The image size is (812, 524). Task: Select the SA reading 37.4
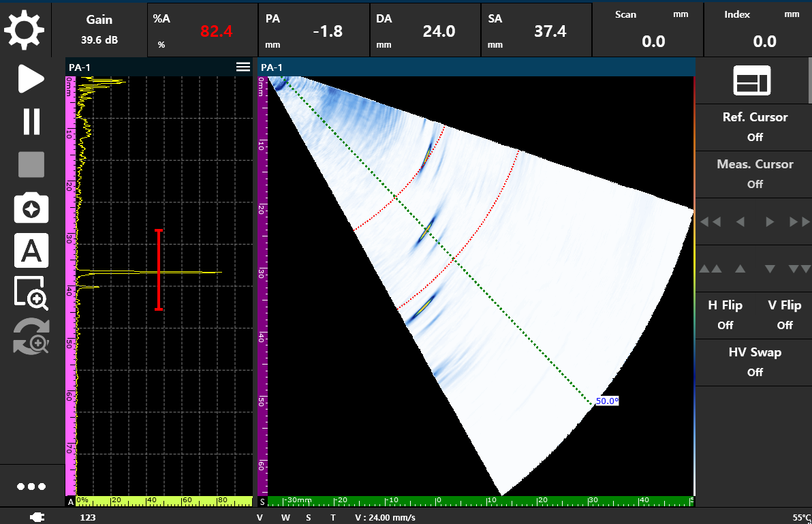click(x=537, y=29)
